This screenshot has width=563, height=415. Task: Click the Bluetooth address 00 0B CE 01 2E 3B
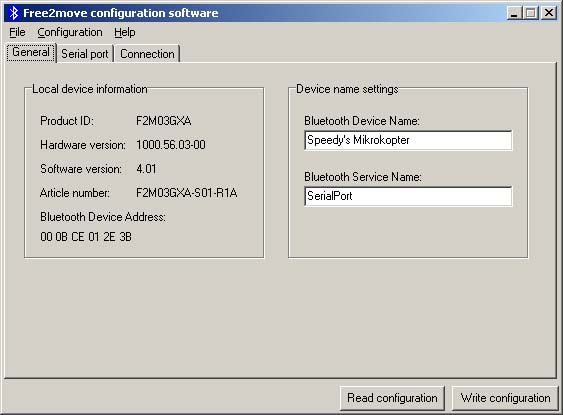(86, 237)
